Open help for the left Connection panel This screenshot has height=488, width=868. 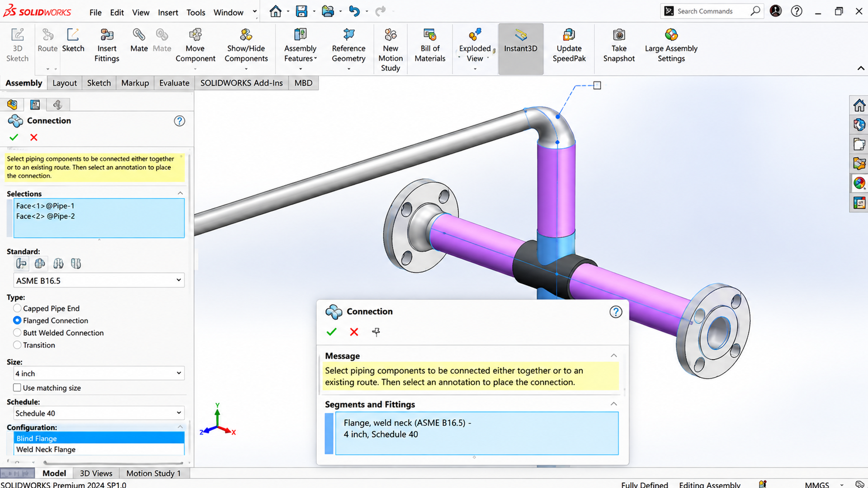tap(179, 121)
